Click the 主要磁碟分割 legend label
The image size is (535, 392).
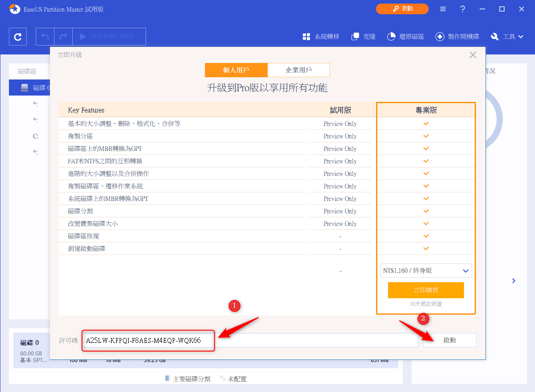tap(192, 379)
